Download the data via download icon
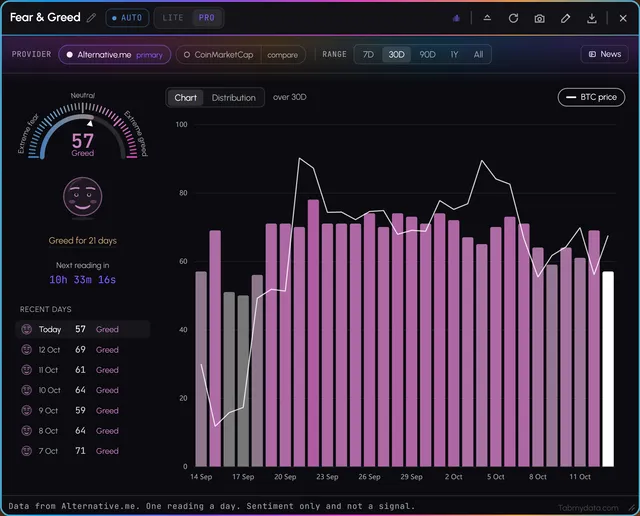The image size is (640, 516). (x=591, y=18)
